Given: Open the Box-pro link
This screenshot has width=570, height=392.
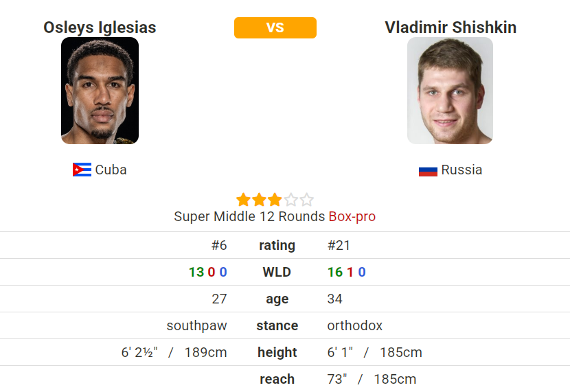Looking at the screenshot, I should [352, 216].
